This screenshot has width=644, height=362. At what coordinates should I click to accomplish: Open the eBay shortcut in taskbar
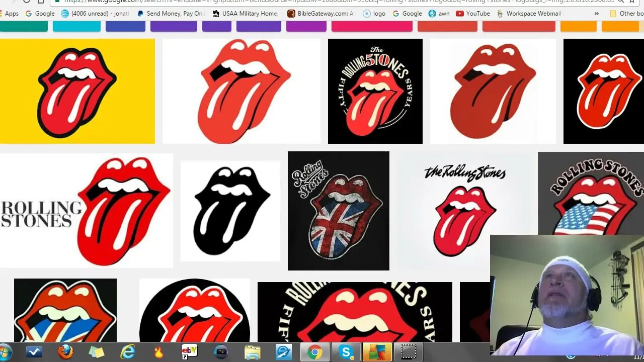tap(190, 352)
